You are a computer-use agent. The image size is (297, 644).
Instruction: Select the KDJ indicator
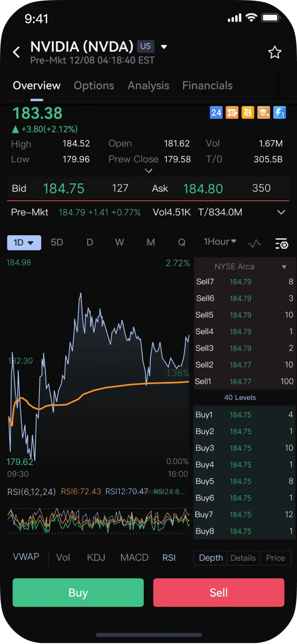tap(96, 557)
